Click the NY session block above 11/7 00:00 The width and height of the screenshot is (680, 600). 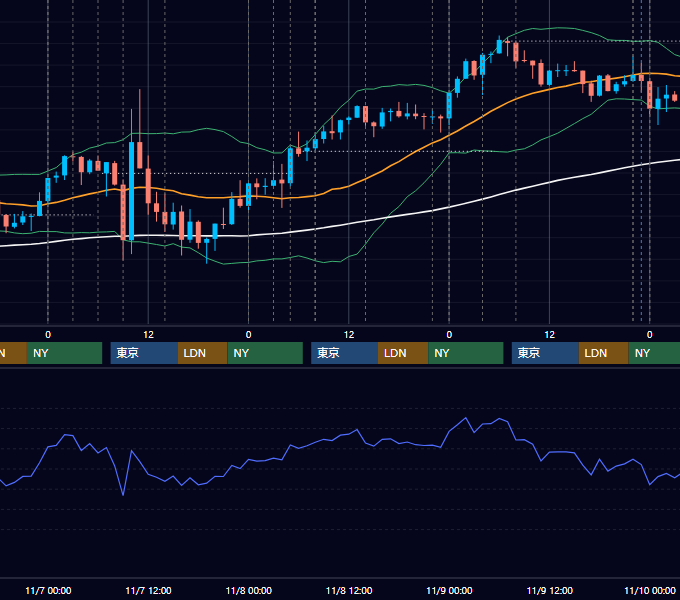coord(64,353)
